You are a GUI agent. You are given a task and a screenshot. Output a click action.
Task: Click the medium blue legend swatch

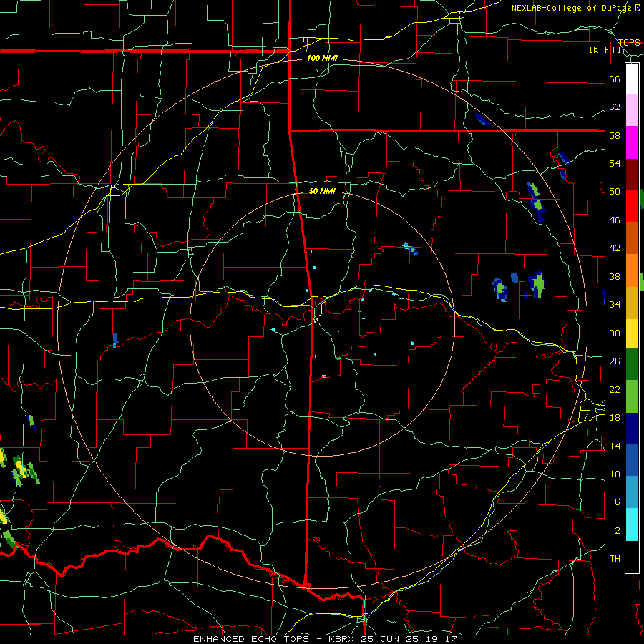coord(632,460)
